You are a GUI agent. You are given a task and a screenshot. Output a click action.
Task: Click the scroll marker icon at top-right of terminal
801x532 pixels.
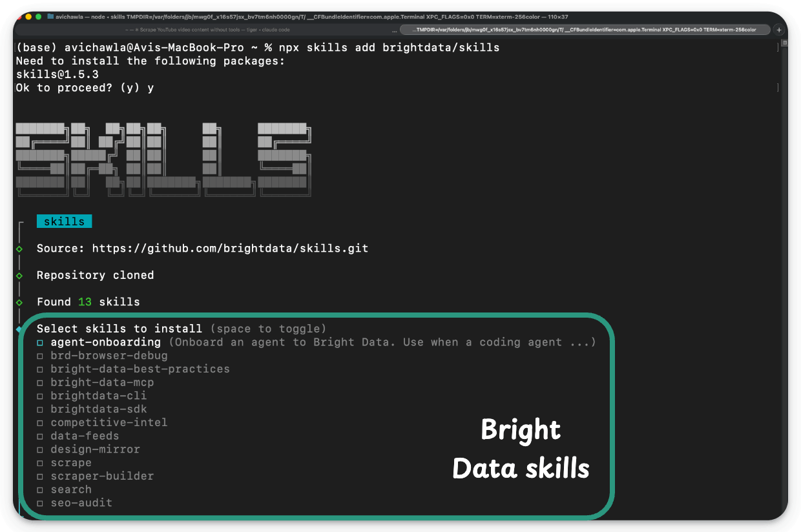[784, 43]
